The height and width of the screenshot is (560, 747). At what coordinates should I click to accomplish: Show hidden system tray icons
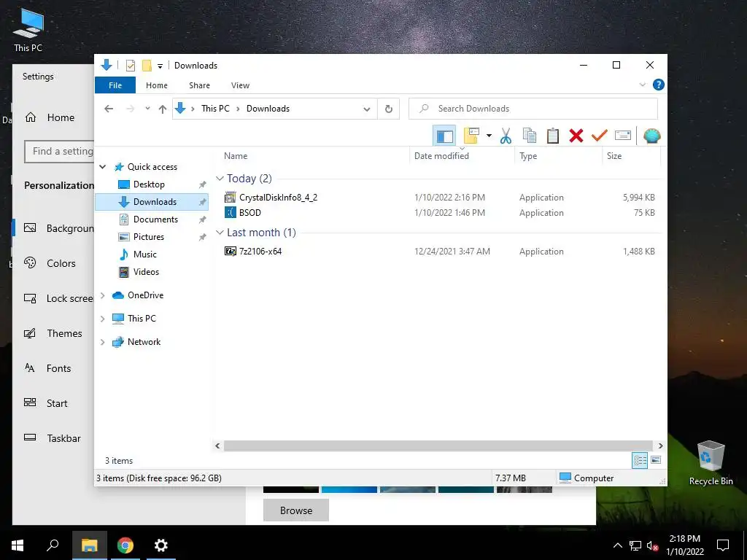coord(617,545)
